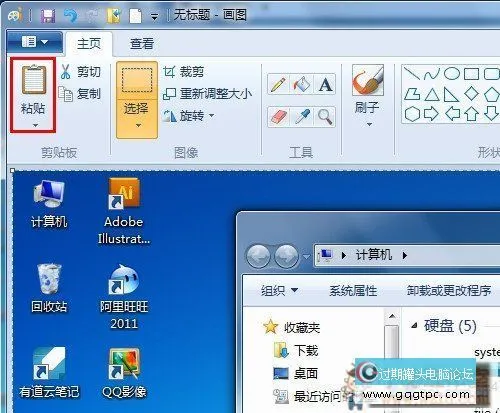Click Uninstall or change program (卸载或更改程序)

[x=449, y=291]
